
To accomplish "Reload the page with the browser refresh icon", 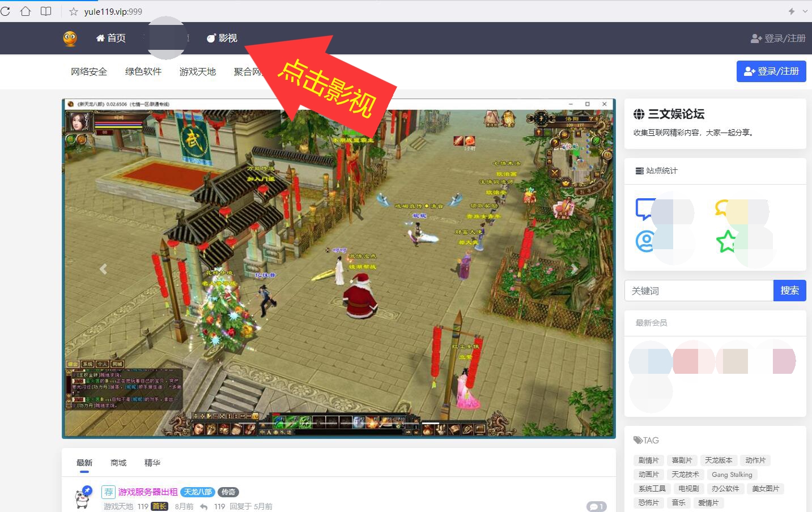I will (5, 11).
